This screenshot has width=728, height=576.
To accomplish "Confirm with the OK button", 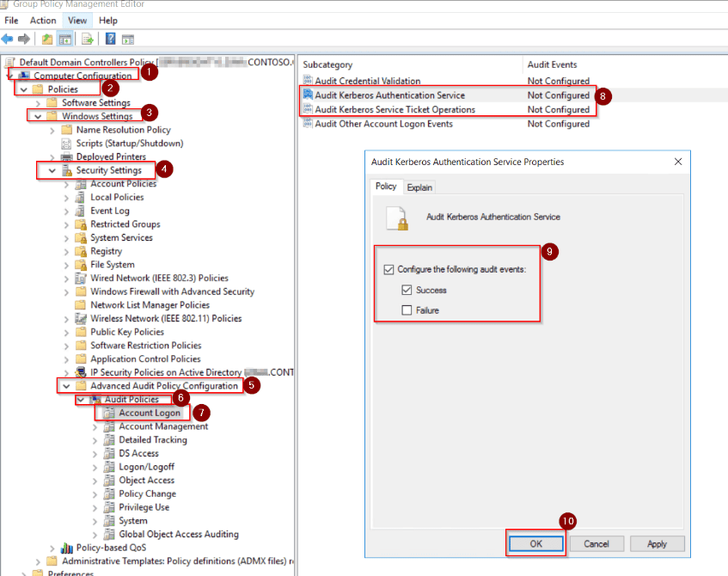I will [x=535, y=543].
